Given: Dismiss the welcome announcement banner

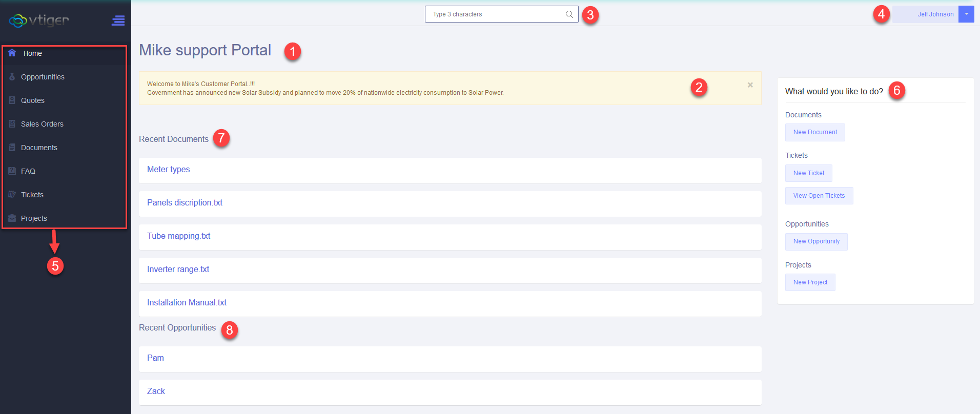Looking at the screenshot, I should coord(750,85).
